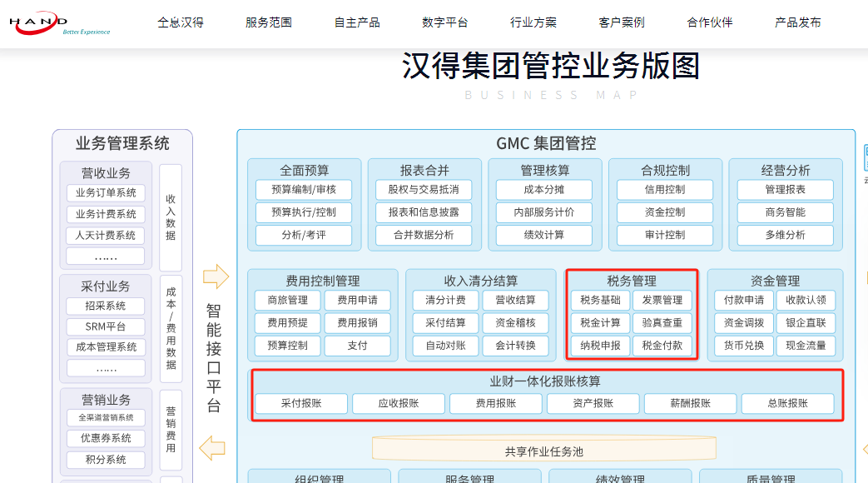Click the 自动对账 box
868x483 pixels.
(x=445, y=346)
